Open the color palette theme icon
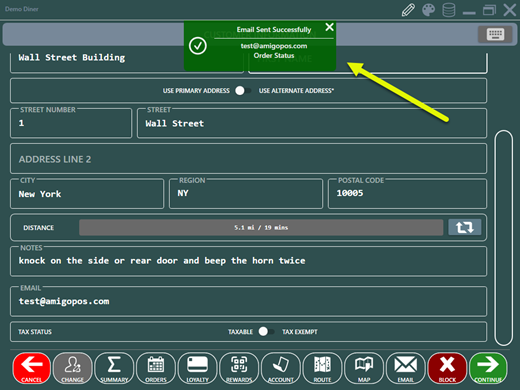Screen dimensions: 520x390 click(429, 10)
